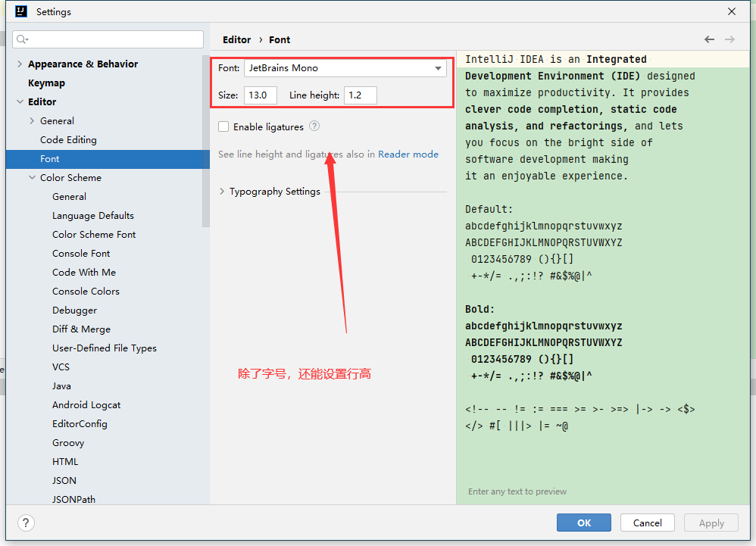Go back with the left arrow icon
This screenshot has height=546, width=756.
709,39
